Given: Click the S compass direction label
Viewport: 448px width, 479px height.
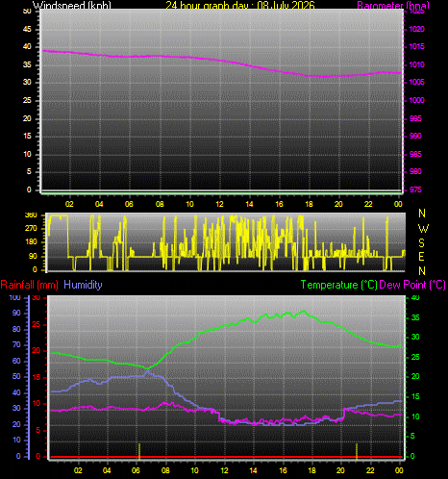Looking at the screenshot, I should click(x=422, y=243).
